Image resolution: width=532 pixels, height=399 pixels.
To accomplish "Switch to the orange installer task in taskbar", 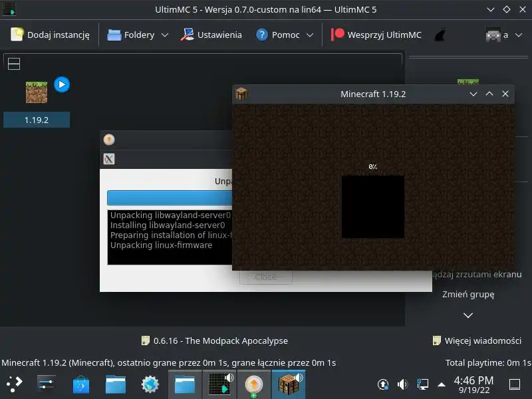I will pos(254,384).
